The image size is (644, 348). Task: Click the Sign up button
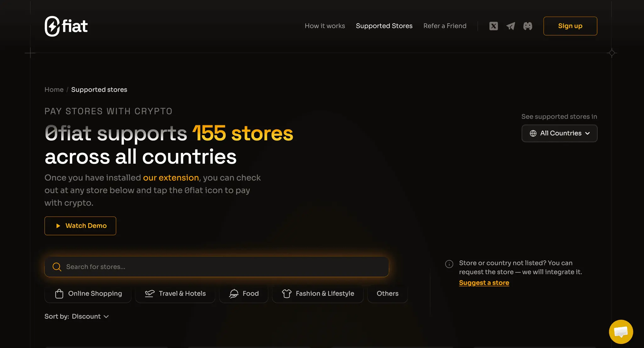[x=570, y=26]
